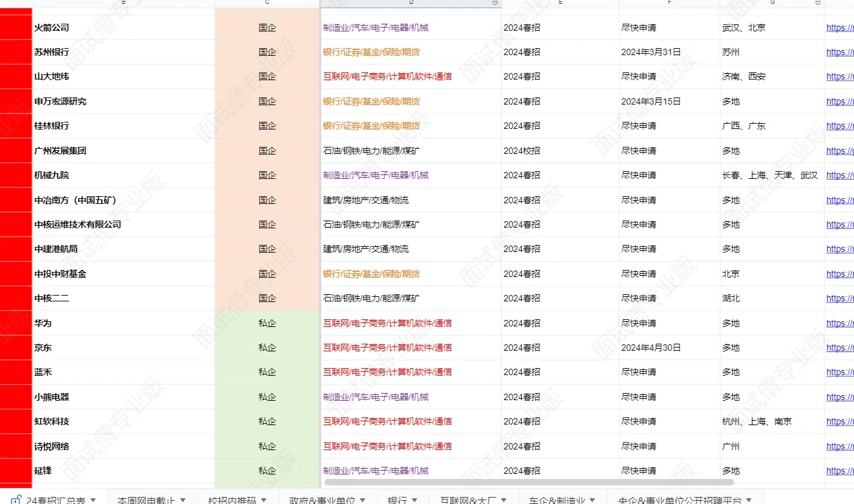Select the cell 中冶南方（中国五矿）
This screenshot has height=504, width=854.
coord(123,200)
